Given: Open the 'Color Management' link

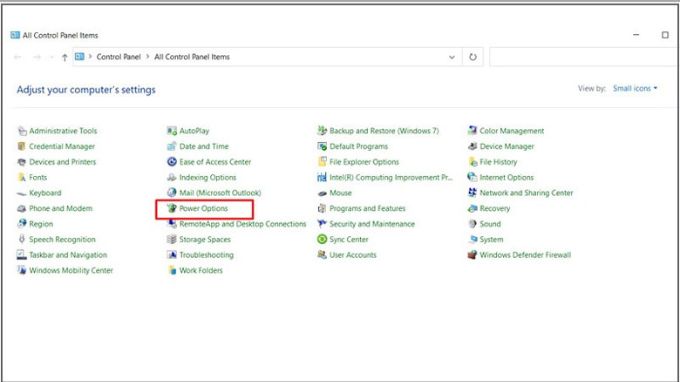Looking at the screenshot, I should coord(512,131).
